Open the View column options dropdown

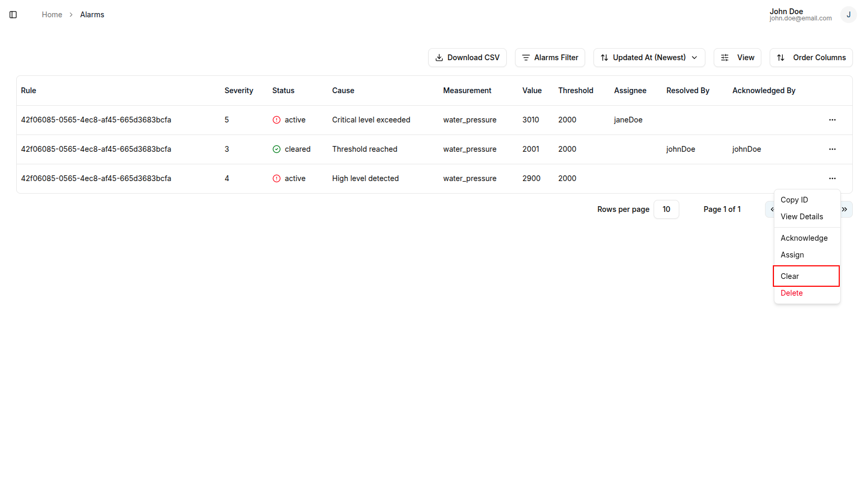(x=737, y=58)
